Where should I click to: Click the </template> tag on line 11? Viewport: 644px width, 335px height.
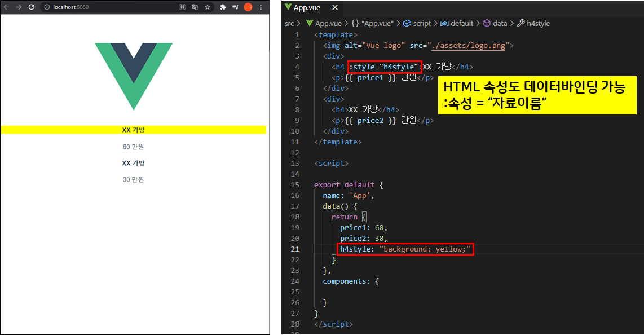point(338,142)
